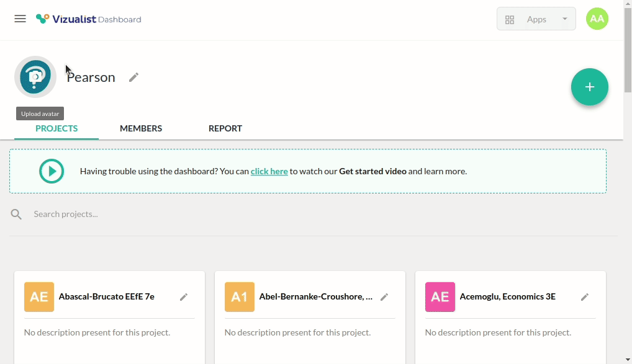Expand the Apps dropdown
The height and width of the screenshot is (364, 632).
tap(564, 19)
